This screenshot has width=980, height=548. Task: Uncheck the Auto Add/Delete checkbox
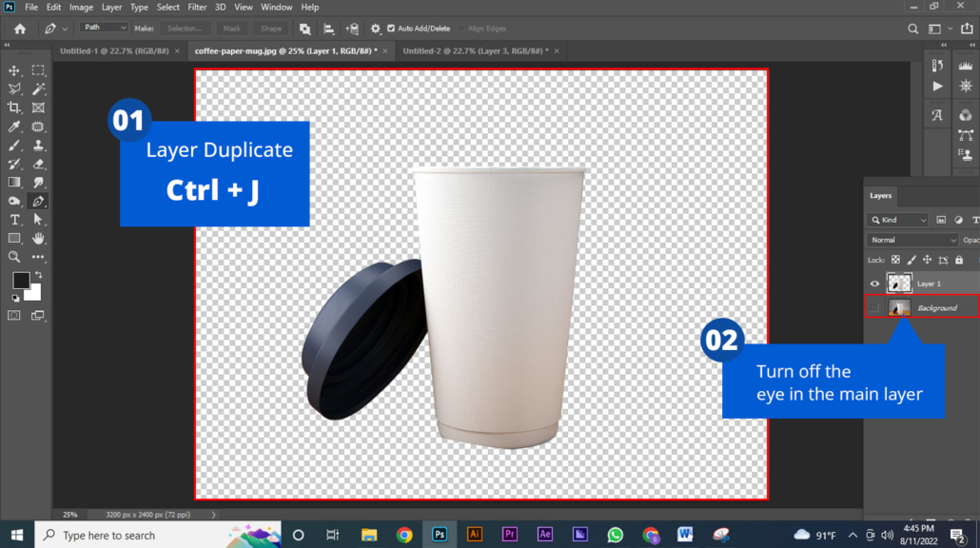coord(391,29)
